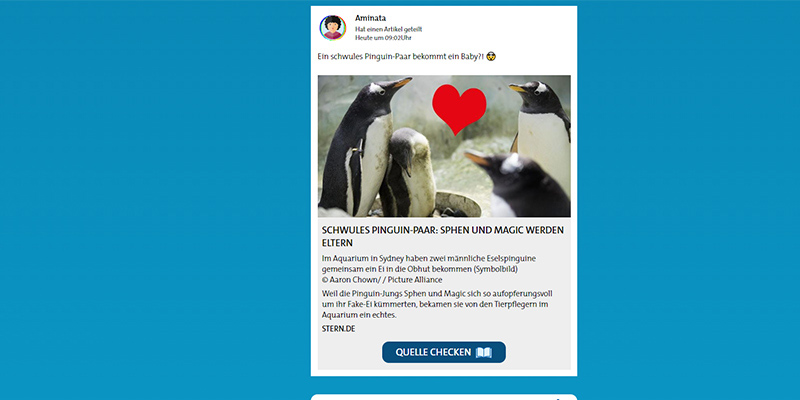The width and height of the screenshot is (800, 400).
Task: Click the shocked emoji in the post
Action: click(x=491, y=56)
